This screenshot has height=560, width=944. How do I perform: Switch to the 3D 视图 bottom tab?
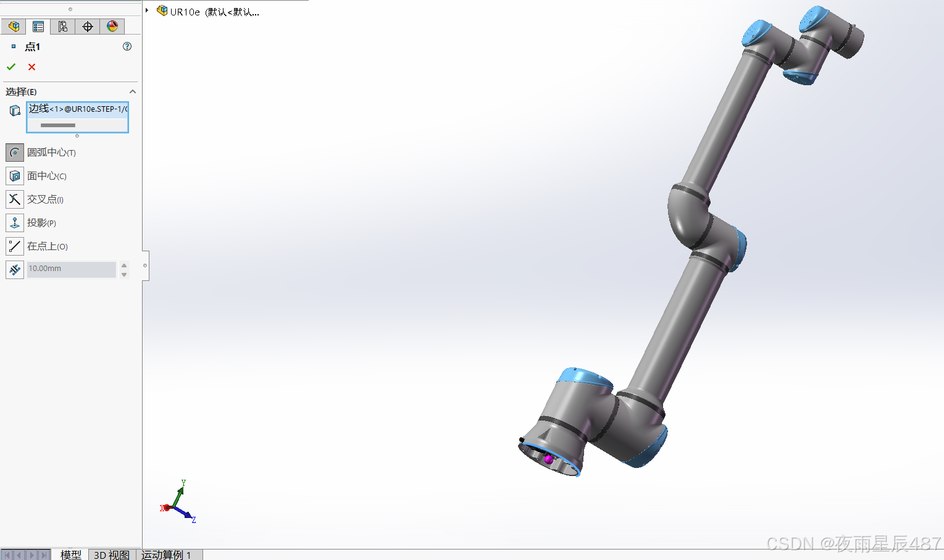(112, 554)
